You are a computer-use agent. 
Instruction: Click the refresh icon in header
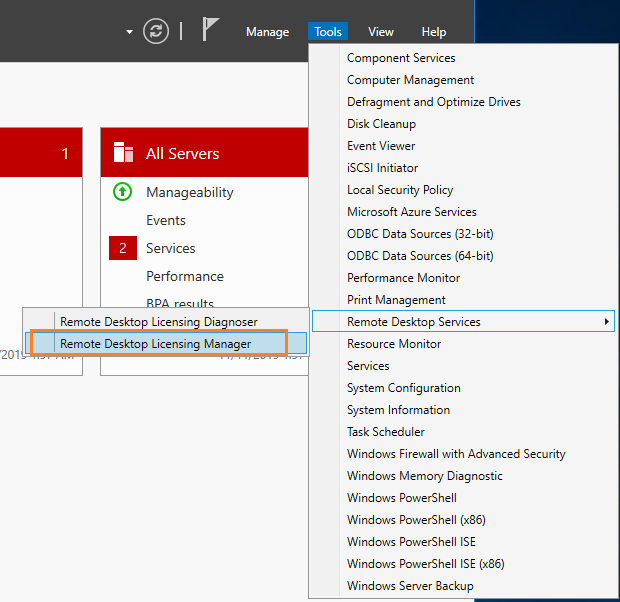click(x=156, y=31)
